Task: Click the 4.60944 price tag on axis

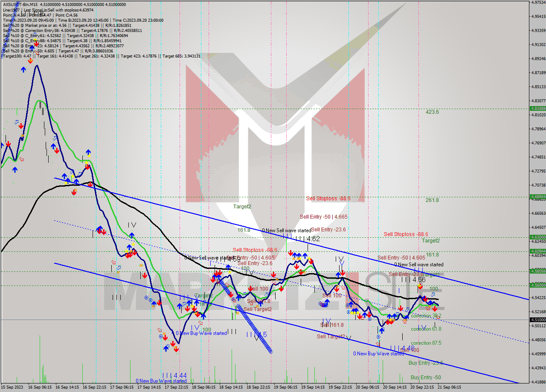Action: coord(537,251)
